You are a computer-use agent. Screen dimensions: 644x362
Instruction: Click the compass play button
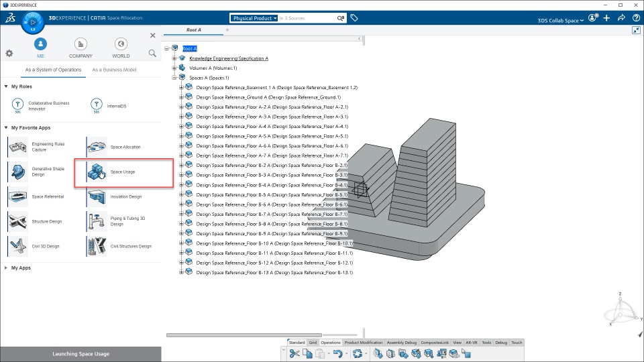(x=33, y=22)
